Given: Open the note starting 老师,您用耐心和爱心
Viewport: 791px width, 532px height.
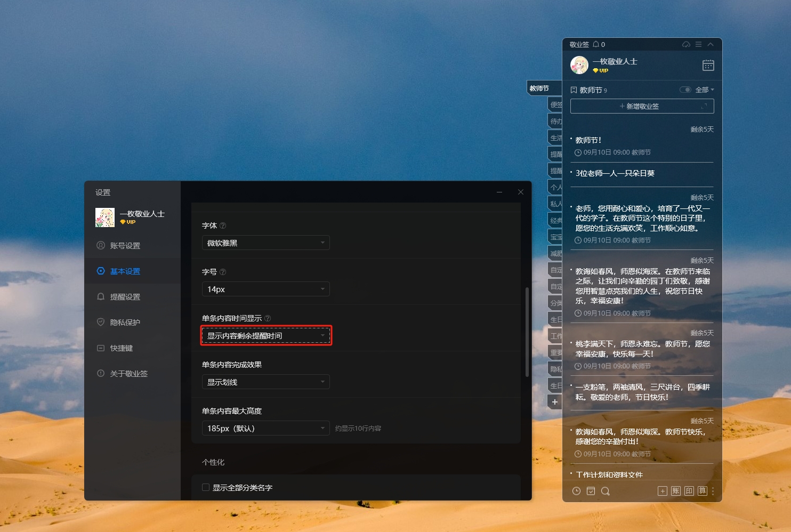Looking at the screenshot, I should tap(642, 219).
